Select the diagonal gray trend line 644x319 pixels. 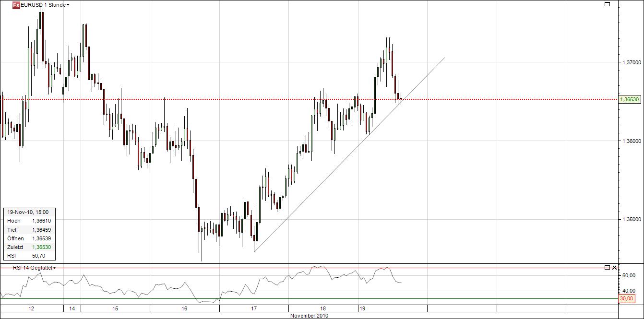[349, 154]
